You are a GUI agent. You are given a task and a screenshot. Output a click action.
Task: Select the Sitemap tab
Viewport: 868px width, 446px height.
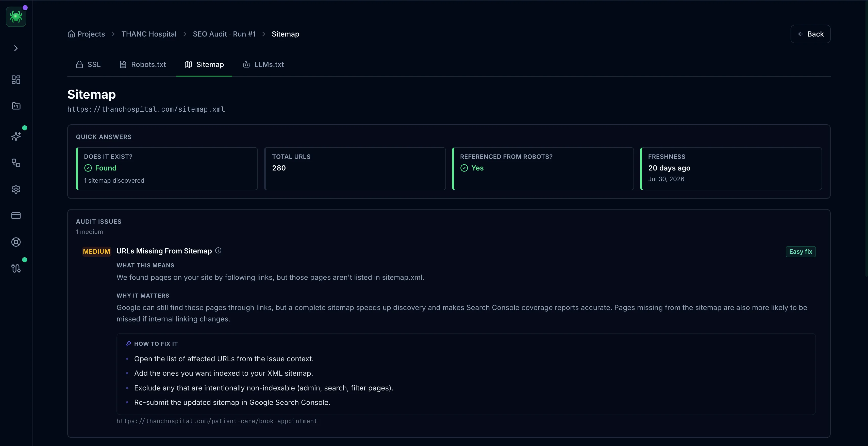click(x=204, y=64)
